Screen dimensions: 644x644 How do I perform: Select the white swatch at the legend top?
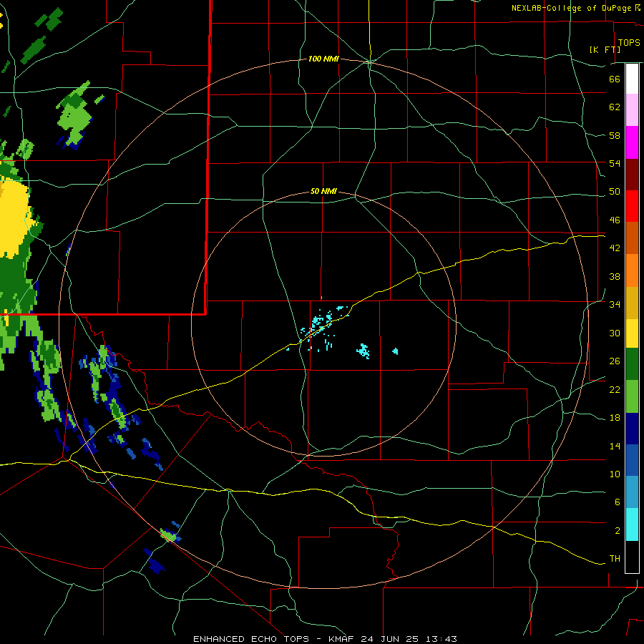tap(632, 79)
